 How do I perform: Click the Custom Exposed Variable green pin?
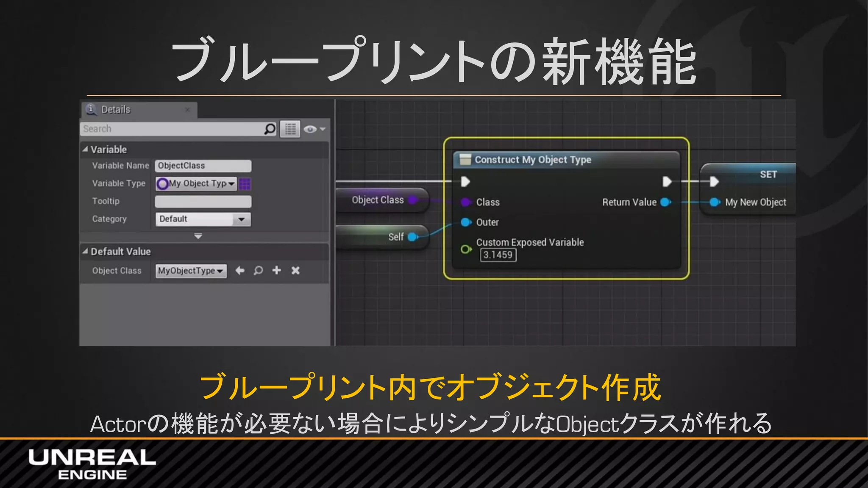pyautogui.click(x=466, y=249)
